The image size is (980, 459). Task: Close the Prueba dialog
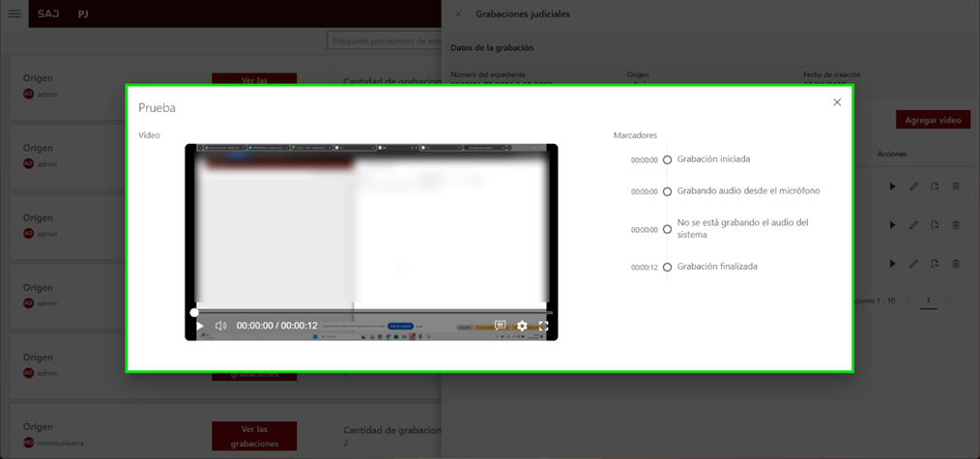(837, 102)
